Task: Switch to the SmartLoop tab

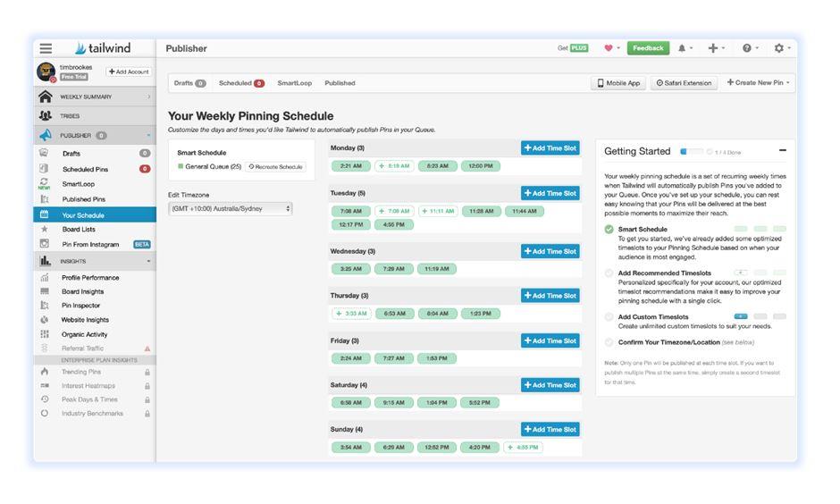Action: pyautogui.click(x=294, y=83)
